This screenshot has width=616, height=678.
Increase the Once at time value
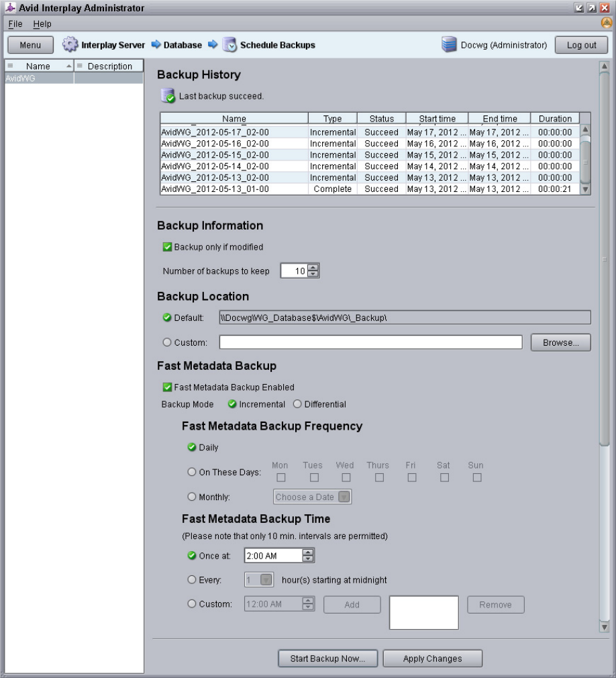tap(308, 552)
